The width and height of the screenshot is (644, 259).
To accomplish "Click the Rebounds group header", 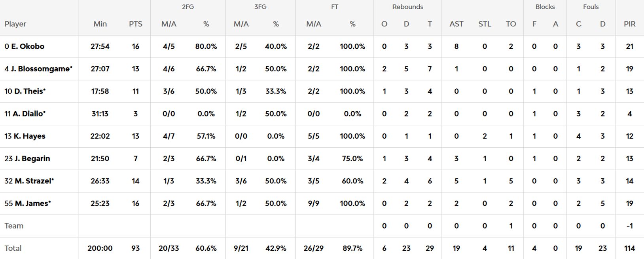I will coord(407,7).
